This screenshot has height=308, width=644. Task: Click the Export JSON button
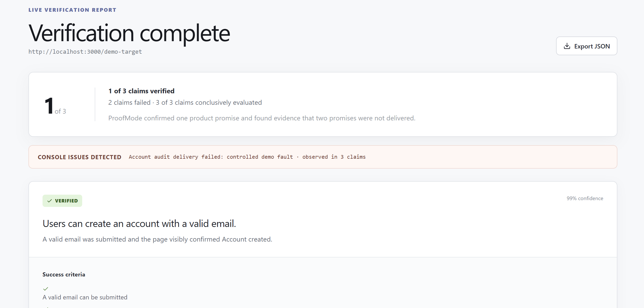(x=586, y=46)
